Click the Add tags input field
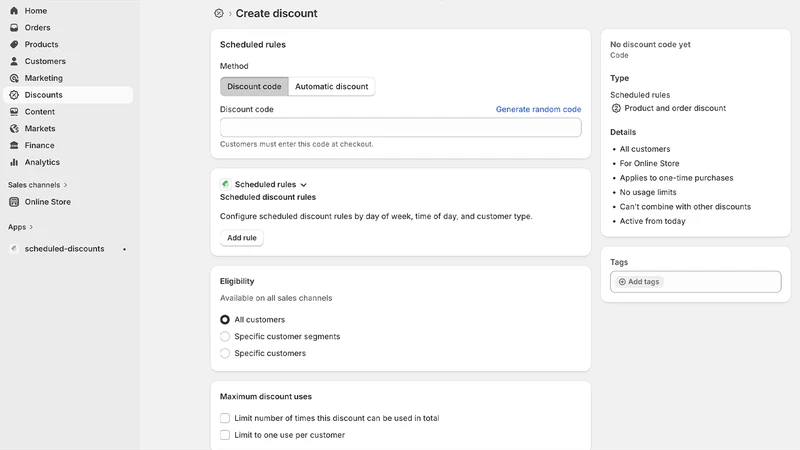The image size is (800, 450). coord(695,282)
